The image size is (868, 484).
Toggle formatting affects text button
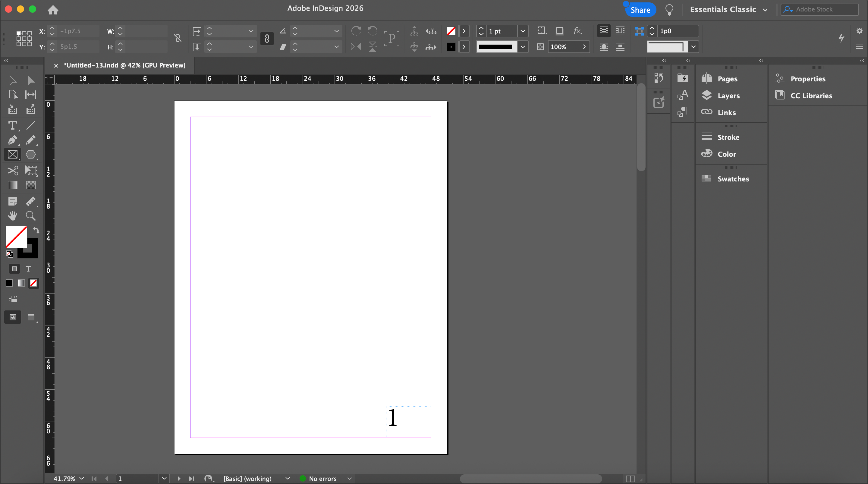tap(28, 269)
